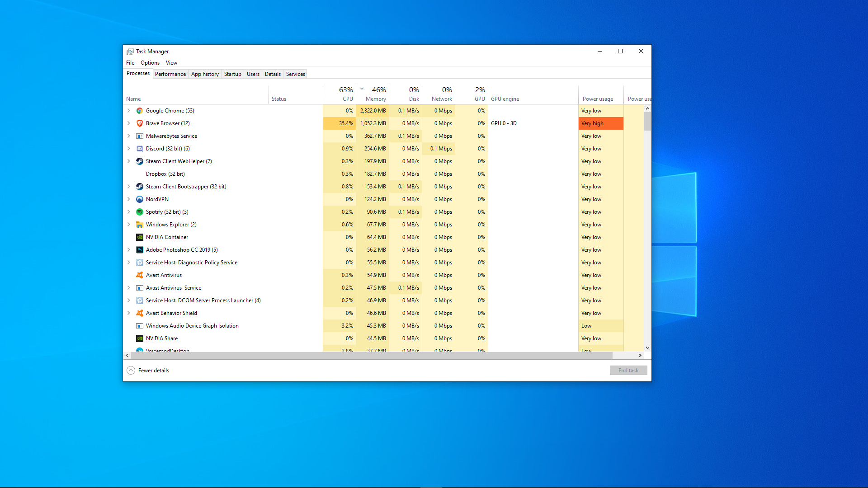868x488 pixels.
Task: Click the Avast Antivirus orange icon
Action: 140,275
